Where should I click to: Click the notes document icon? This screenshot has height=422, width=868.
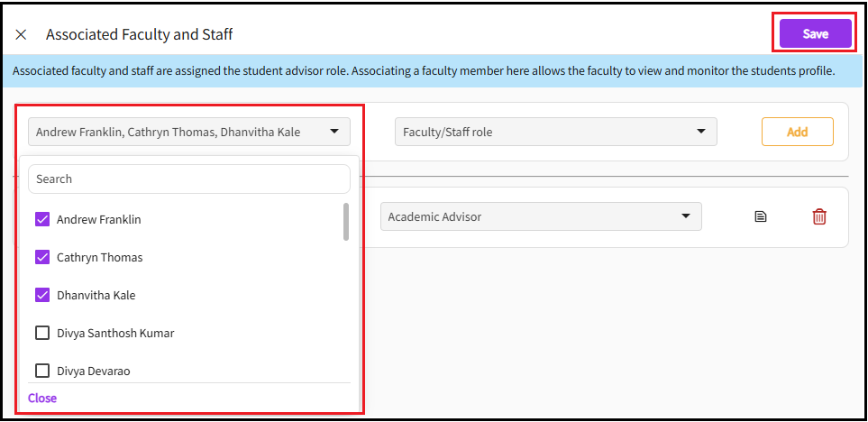(x=761, y=216)
